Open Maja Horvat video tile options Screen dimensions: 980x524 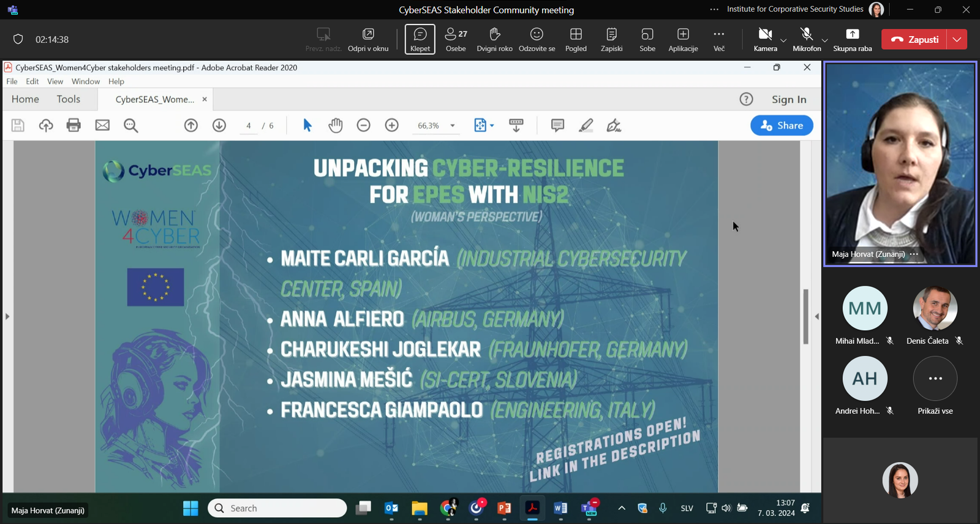(x=914, y=254)
